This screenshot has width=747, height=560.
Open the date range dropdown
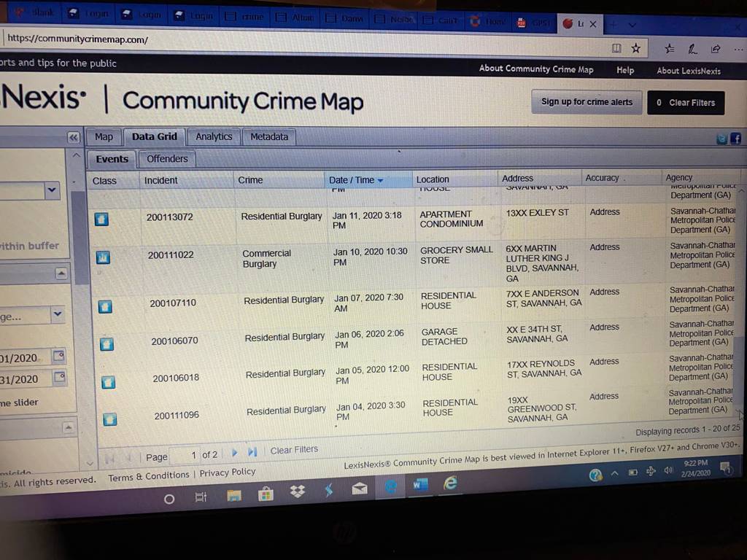(58, 314)
